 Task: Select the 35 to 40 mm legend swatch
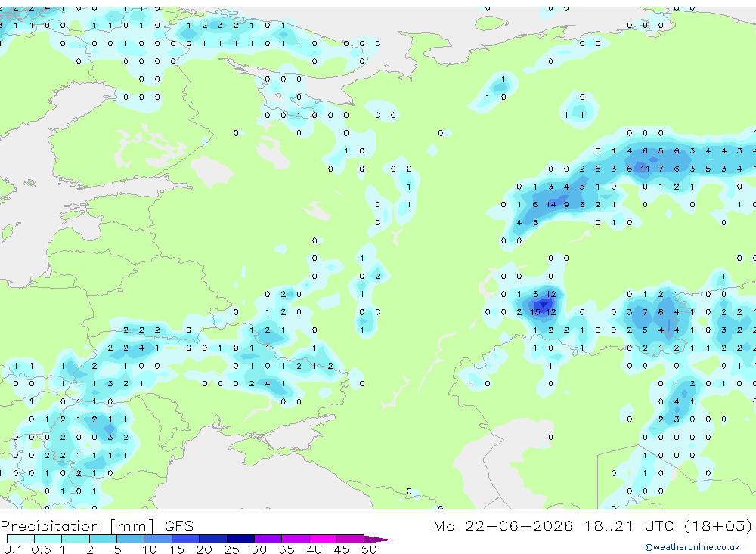295,539
